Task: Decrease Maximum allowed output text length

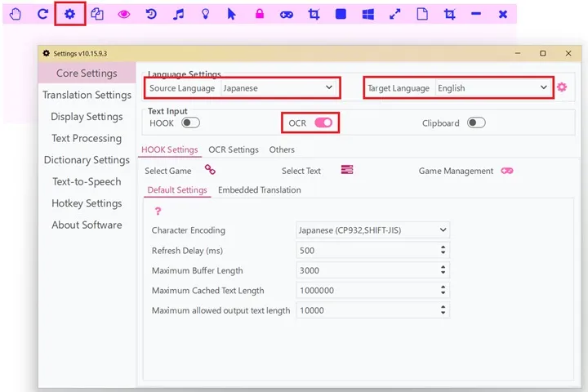Action: (443, 313)
